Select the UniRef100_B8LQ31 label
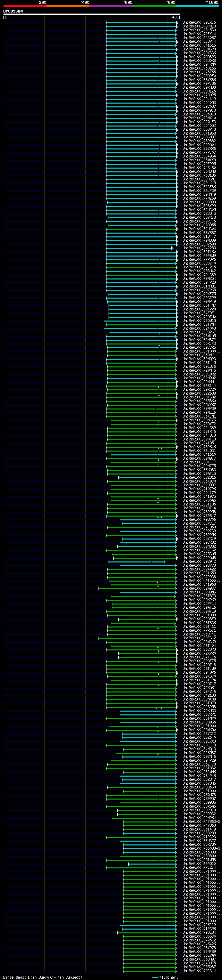Viewport: 222px width, 980px height. 199,451
